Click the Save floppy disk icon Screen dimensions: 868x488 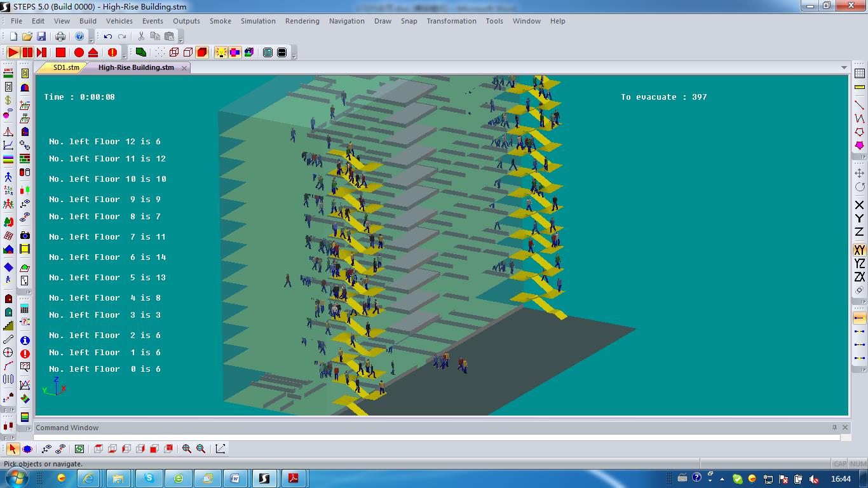(x=41, y=36)
